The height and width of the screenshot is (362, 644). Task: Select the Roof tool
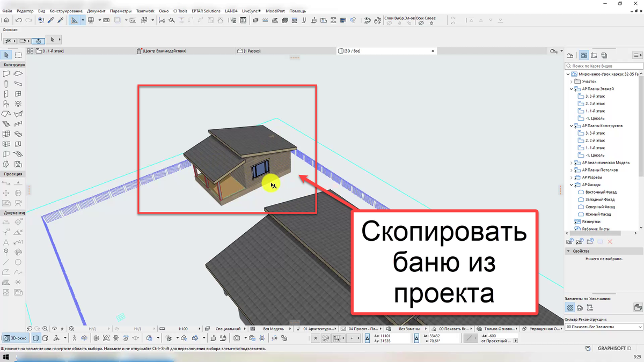[x=7, y=114]
